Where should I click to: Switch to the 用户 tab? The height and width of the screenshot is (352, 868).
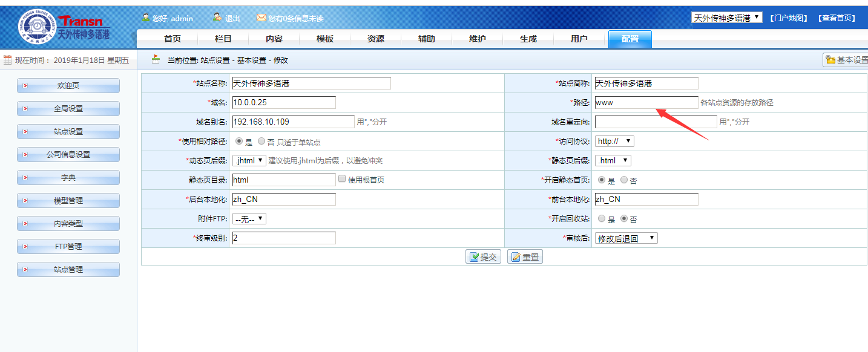click(x=579, y=39)
